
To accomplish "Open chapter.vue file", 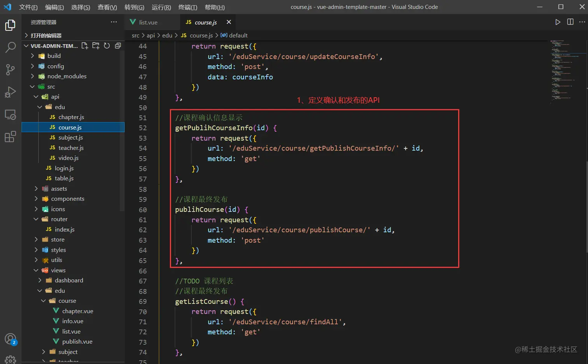I will click(73, 311).
